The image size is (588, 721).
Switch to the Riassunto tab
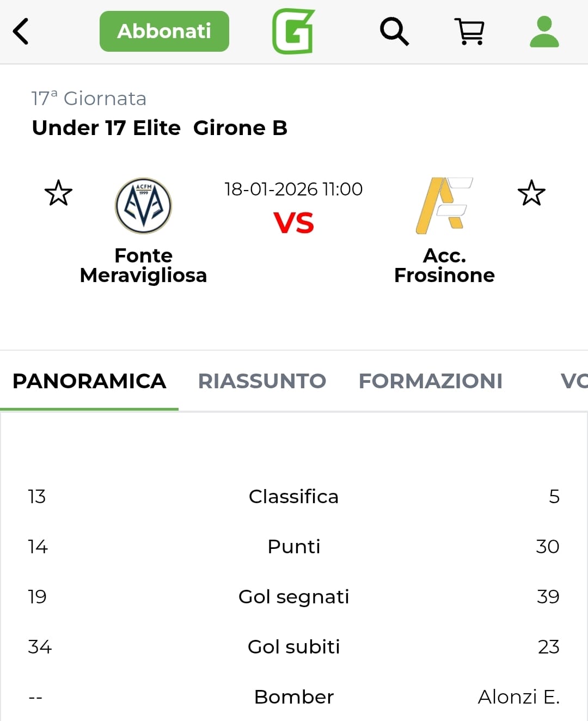coord(262,381)
